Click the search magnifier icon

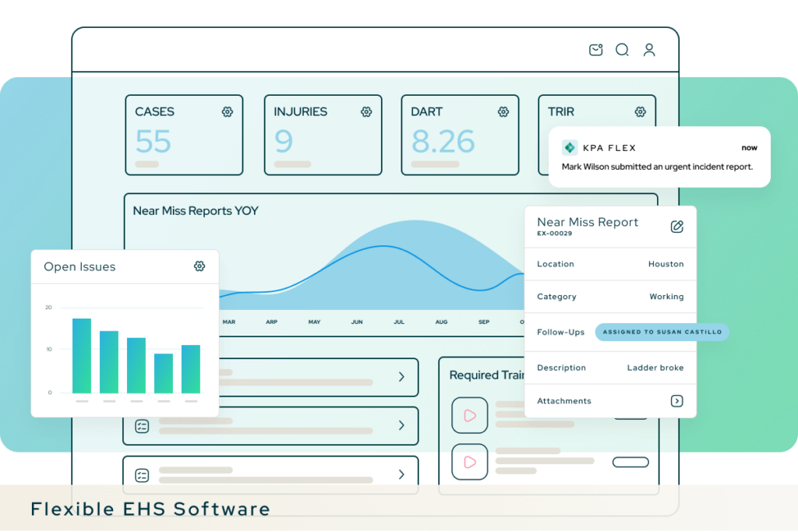(622, 49)
